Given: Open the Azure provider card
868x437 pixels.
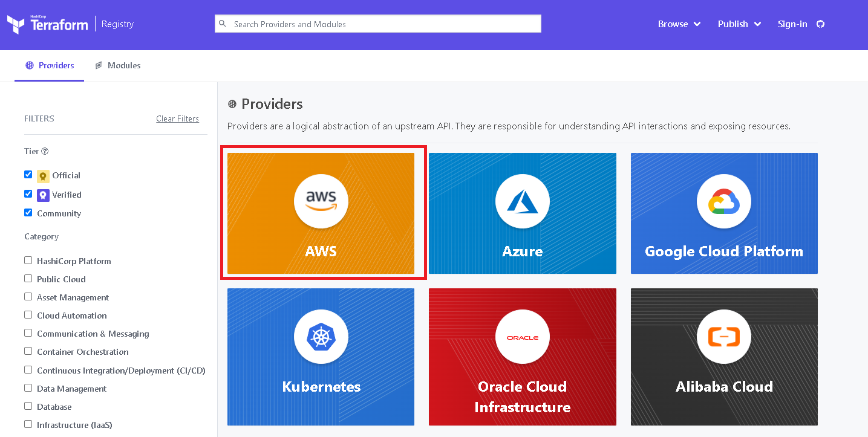Looking at the screenshot, I should tap(523, 213).
